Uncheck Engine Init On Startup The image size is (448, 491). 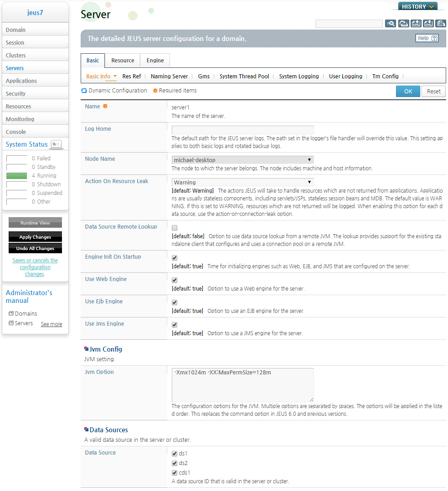click(175, 258)
